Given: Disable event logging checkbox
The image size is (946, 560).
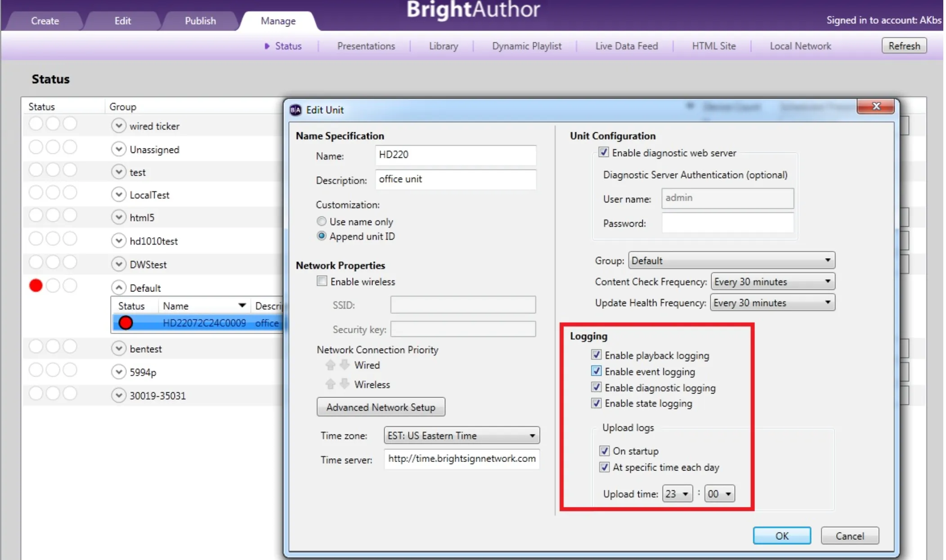Looking at the screenshot, I should [x=596, y=371].
